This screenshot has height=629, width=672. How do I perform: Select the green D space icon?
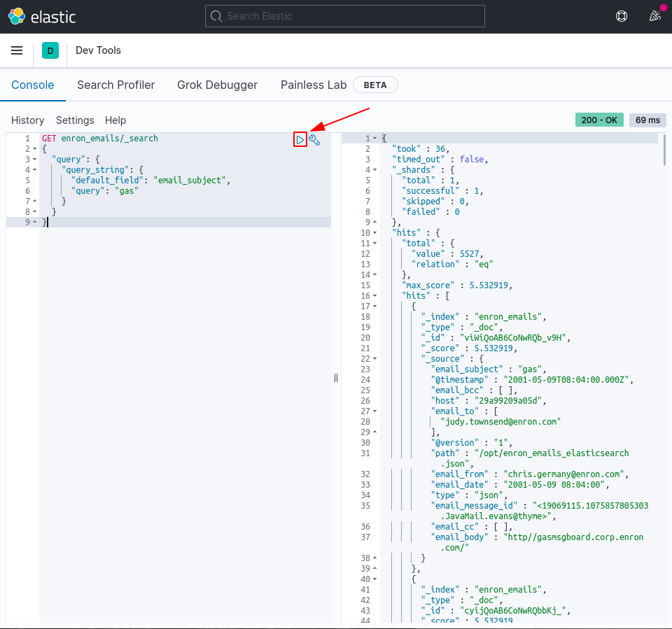click(50, 50)
